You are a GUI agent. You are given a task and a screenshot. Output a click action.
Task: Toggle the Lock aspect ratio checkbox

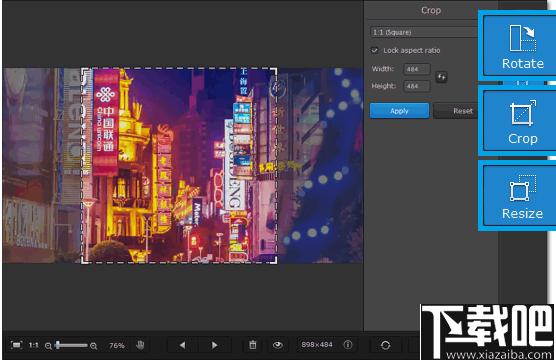coord(374,50)
